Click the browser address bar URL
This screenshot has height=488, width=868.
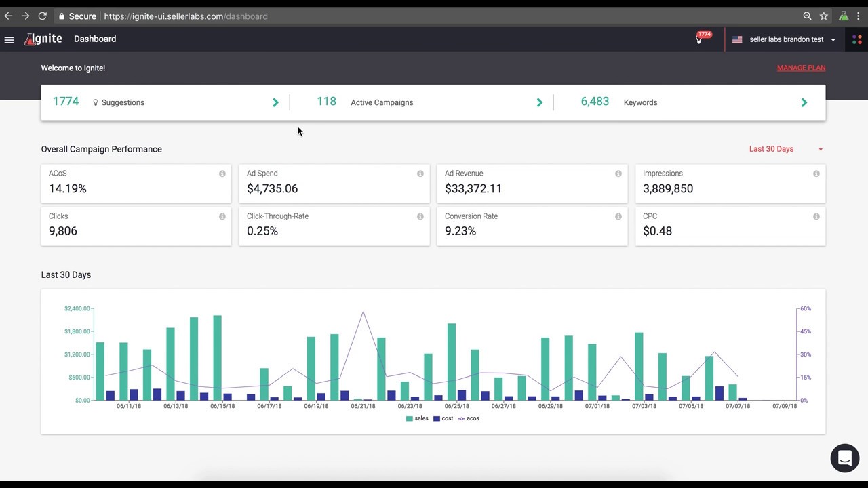[186, 16]
